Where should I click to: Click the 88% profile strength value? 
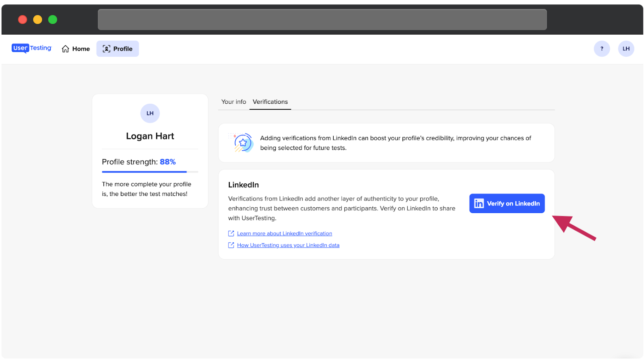click(168, 162)
